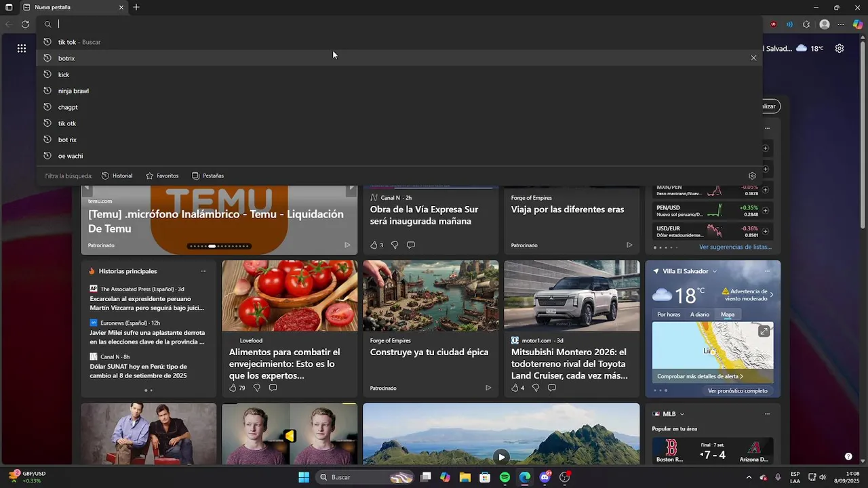The width and height of the screenshot is (868, 488).
Task: Select the "tik tok" search suggestion
Action: (400, 42)
